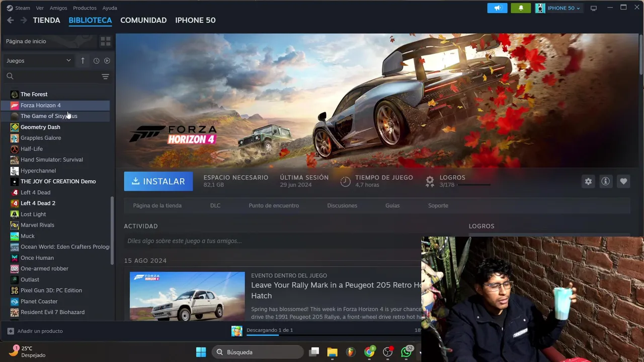Open Página de la tienda link
The height and width of the screenshot is (362, 644).
click(157, 206)
